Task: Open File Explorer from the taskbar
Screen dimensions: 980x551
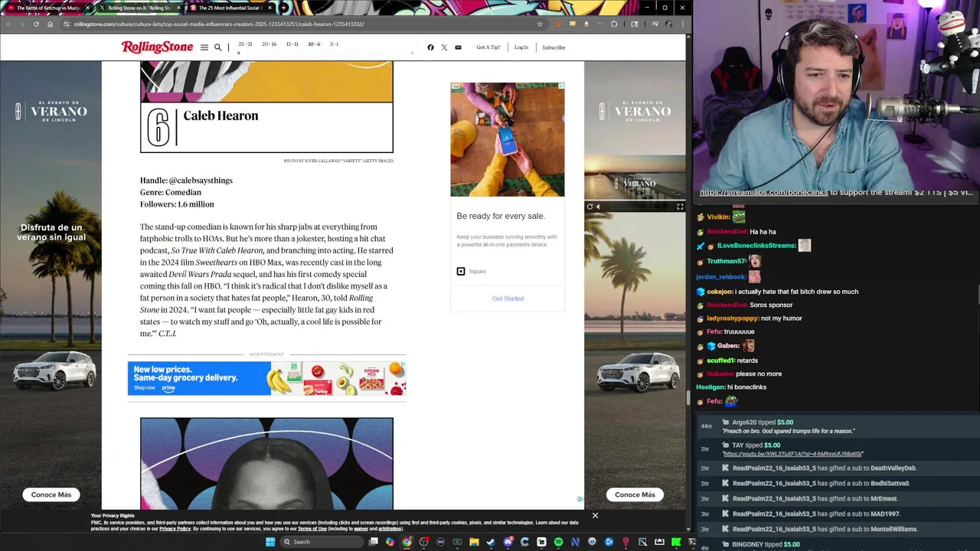Action: [x=474, y=542]
